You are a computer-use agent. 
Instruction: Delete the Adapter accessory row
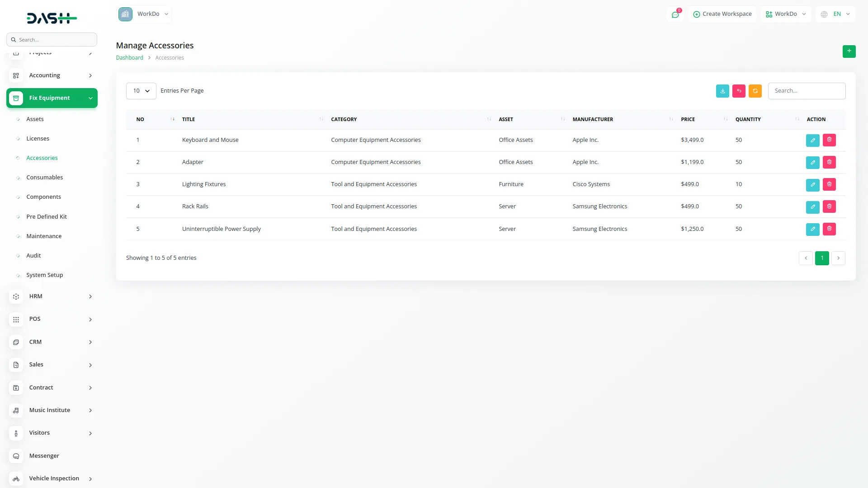point(829,162)
